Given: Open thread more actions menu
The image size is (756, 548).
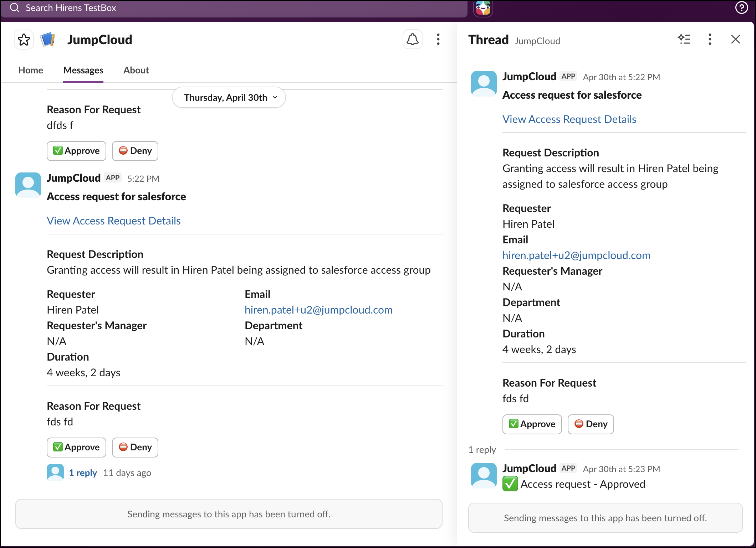Looking at the screenshot, I should click(x=710, y=39).
